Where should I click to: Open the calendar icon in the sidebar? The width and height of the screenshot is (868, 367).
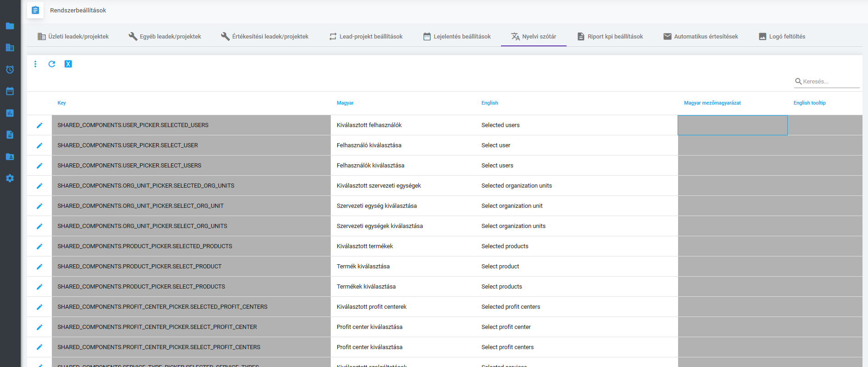(10, 91)
